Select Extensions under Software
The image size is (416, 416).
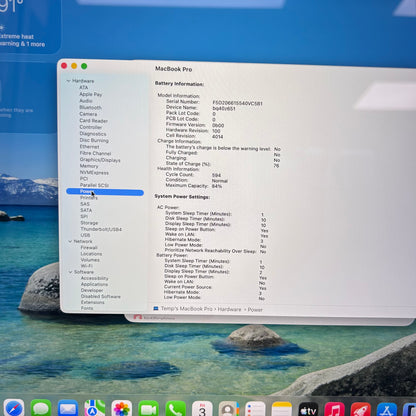[x=93, y=302]
